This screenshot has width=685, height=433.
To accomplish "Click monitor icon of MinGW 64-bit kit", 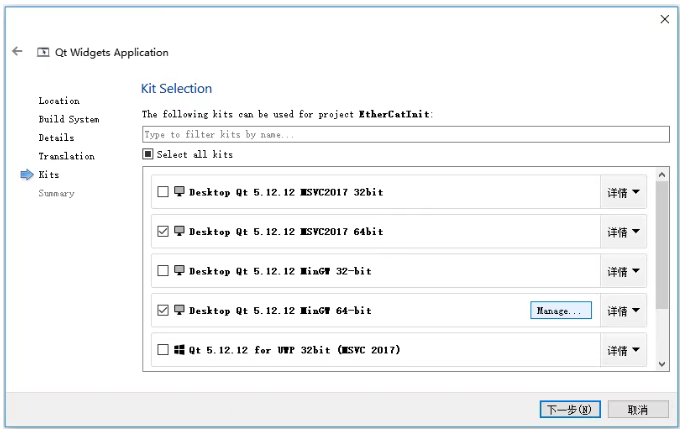I will [179, 310].
